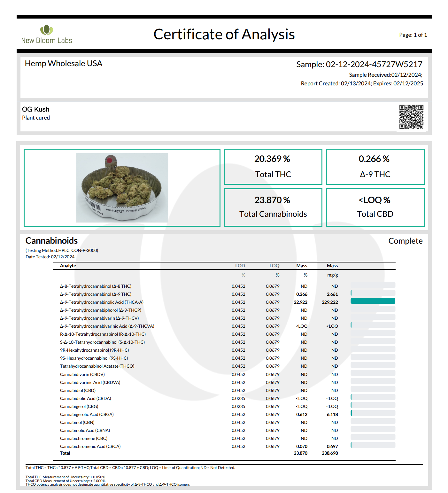
Task: Click the LOQ column header
Action: click(274, 266)
